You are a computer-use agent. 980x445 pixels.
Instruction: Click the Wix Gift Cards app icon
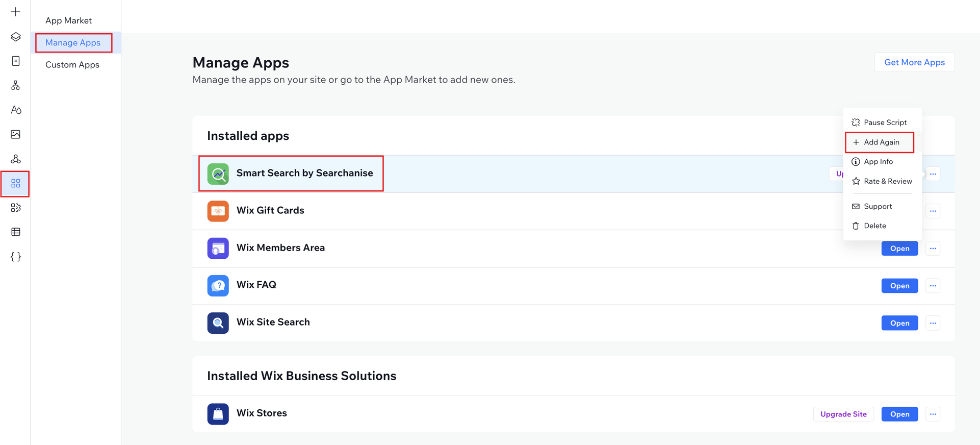click(218, 211)
